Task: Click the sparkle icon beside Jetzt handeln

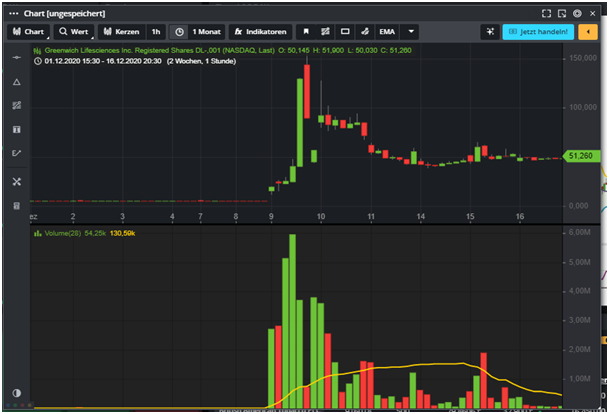Action: click(x=489, y=32)
